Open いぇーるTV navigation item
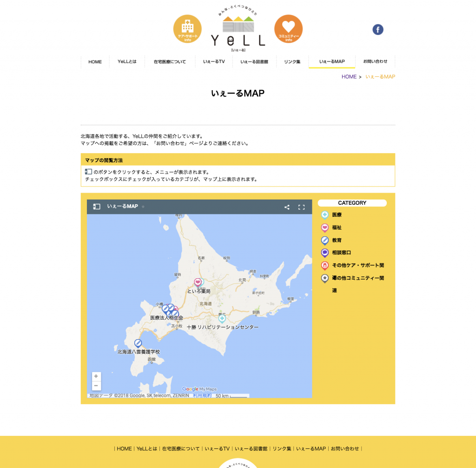 pyautogui.click(x=214, y=62)
